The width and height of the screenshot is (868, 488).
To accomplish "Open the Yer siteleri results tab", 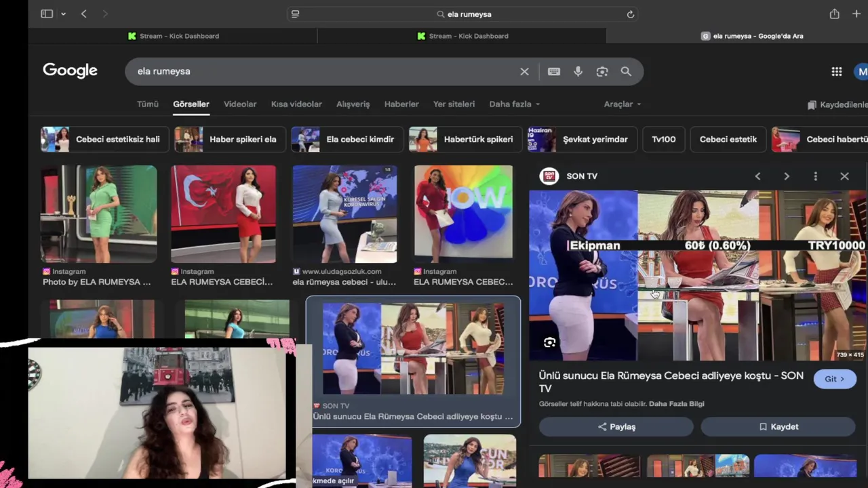I will (x=454, y=104).
